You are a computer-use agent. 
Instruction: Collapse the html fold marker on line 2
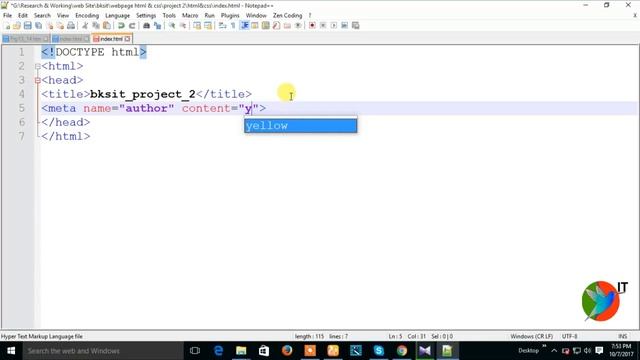pos(38,66)
